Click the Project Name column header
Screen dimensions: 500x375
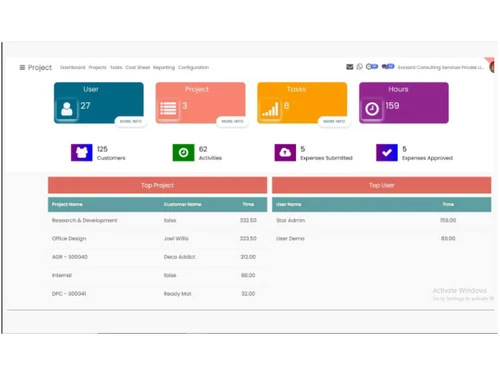point(67,204)
